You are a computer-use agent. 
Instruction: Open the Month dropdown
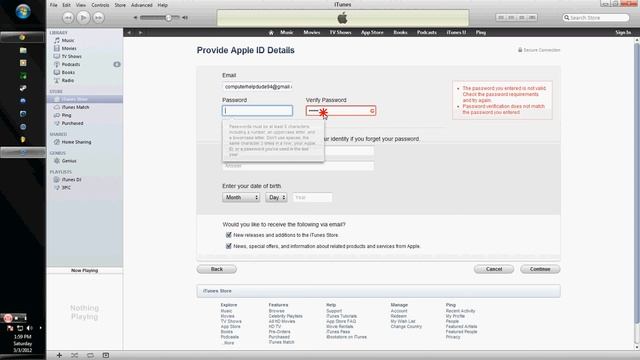(241, 198)
